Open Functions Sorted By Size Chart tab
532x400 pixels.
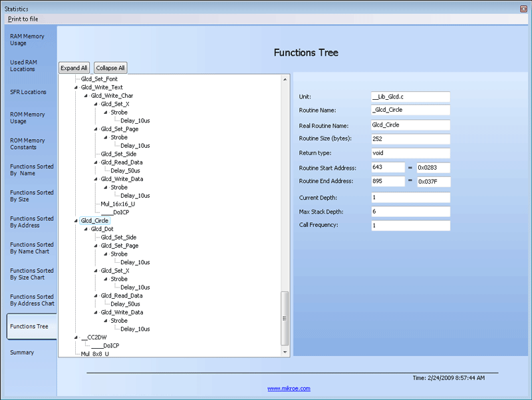(x=31, y=274)
